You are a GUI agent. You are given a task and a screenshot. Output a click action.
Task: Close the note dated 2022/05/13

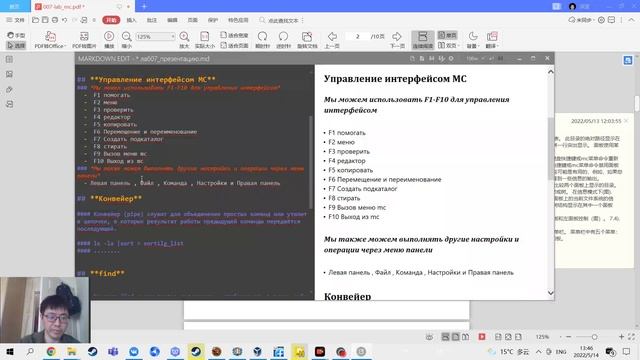point(626,121)
